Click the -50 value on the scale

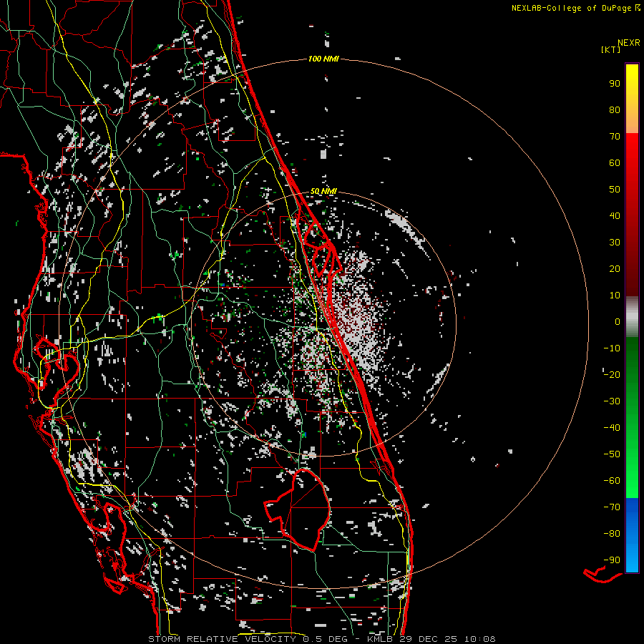coord(610,454)
